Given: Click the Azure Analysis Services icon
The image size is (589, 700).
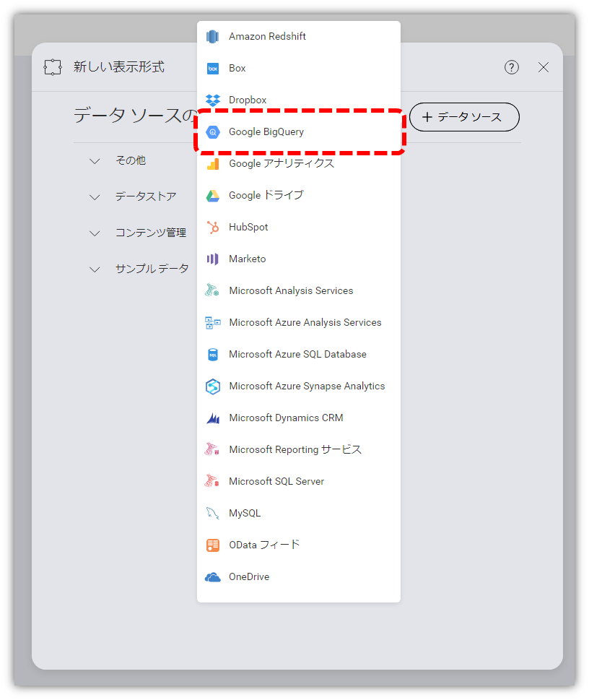Looking at the screenshot, I should pos(213,322).
